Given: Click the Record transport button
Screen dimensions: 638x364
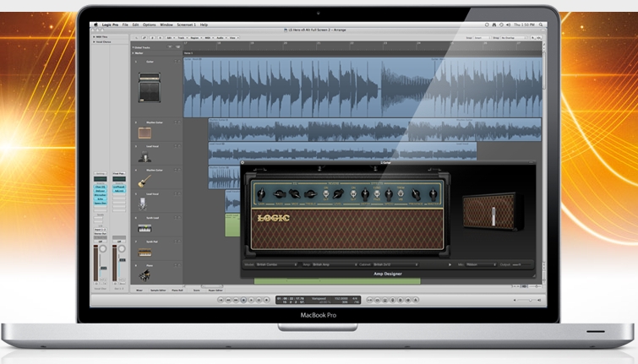Looking at the screenshot, I should click(266, 300).
